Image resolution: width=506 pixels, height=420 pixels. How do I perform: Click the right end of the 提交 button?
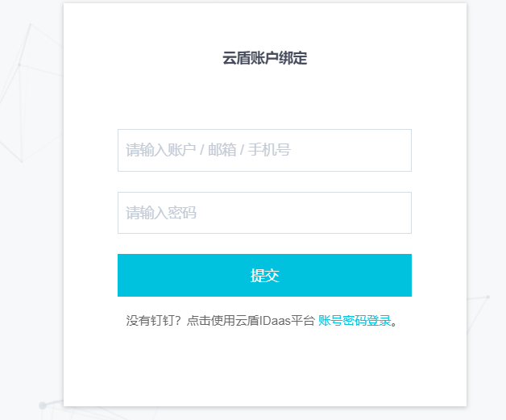click(394, 275)
